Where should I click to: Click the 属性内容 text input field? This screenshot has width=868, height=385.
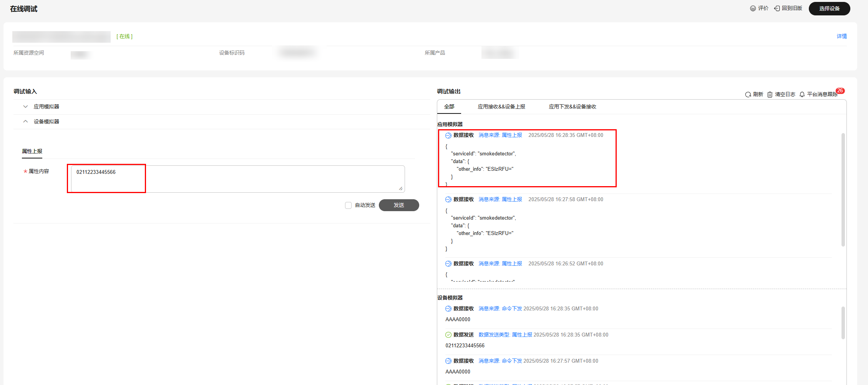(x=238, y=179)
